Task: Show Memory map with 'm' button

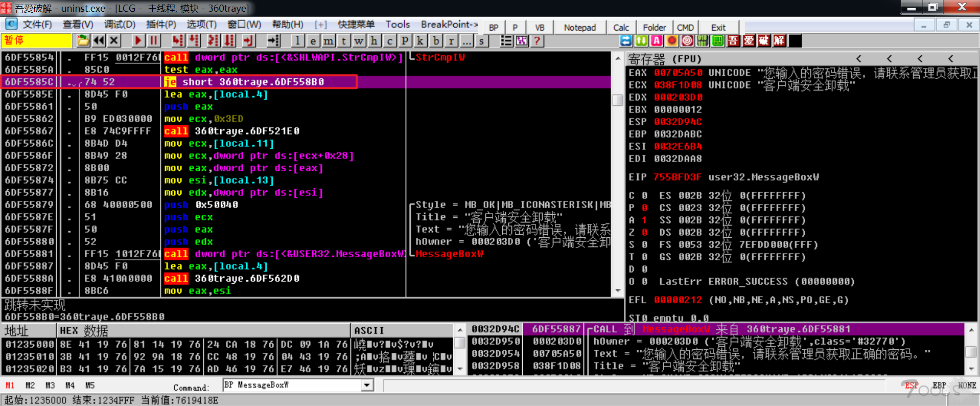Action: (328, 41)
